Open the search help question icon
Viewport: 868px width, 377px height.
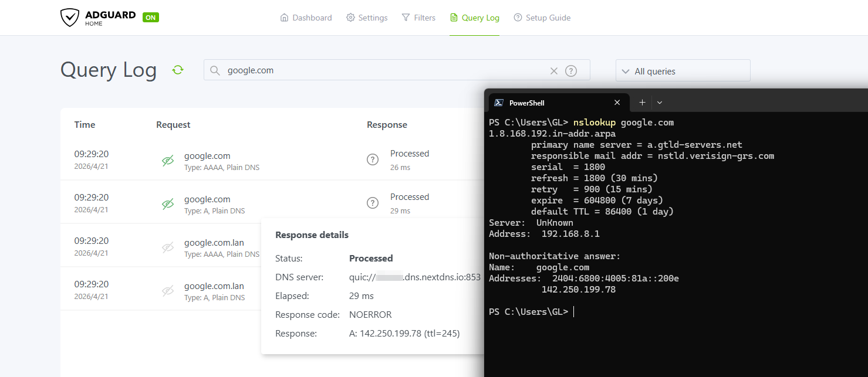click(570, 71)
